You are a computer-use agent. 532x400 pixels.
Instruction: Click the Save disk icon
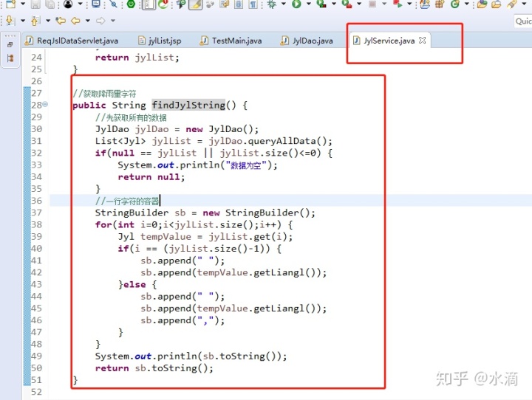point(35,4)
